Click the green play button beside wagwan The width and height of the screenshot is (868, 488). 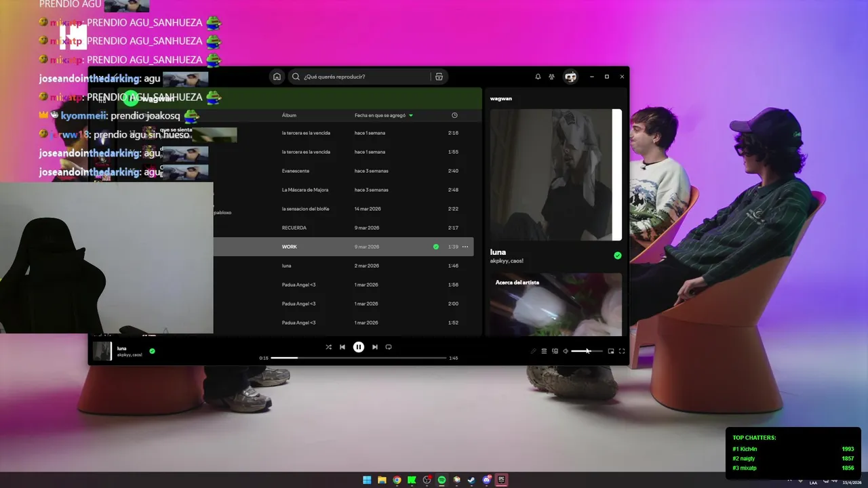pyautogui.click(x=131, y=99)
